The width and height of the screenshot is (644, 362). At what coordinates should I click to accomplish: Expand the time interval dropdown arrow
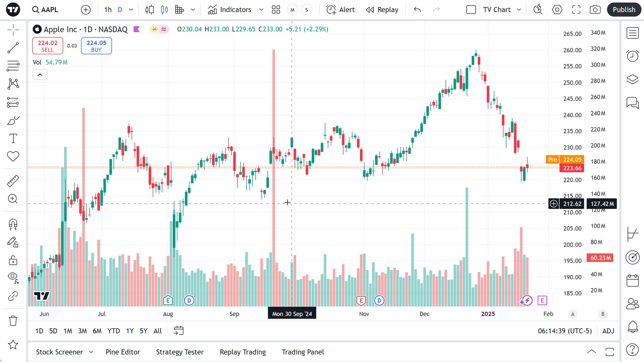131,10
